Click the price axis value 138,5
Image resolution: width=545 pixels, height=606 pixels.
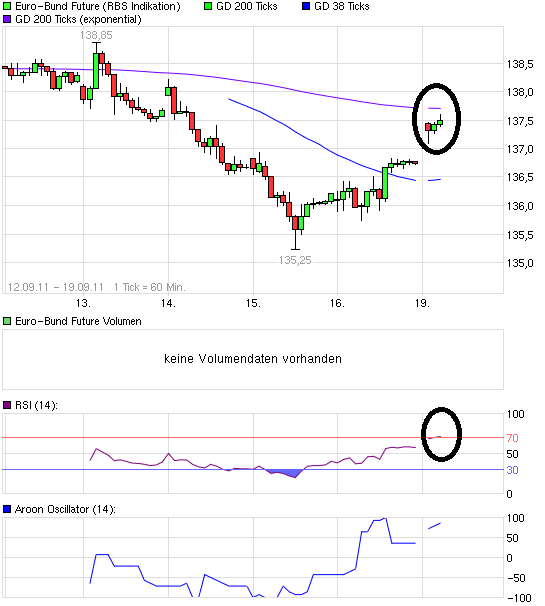point(520,64)
